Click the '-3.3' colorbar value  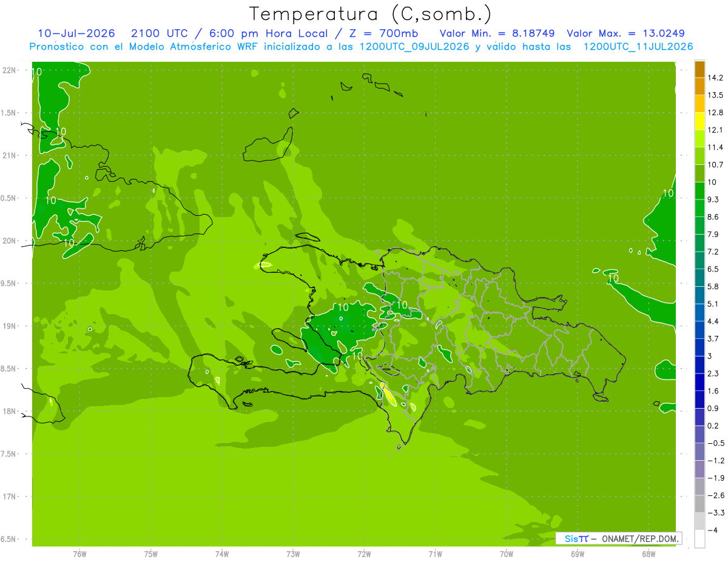coord(715,512)
